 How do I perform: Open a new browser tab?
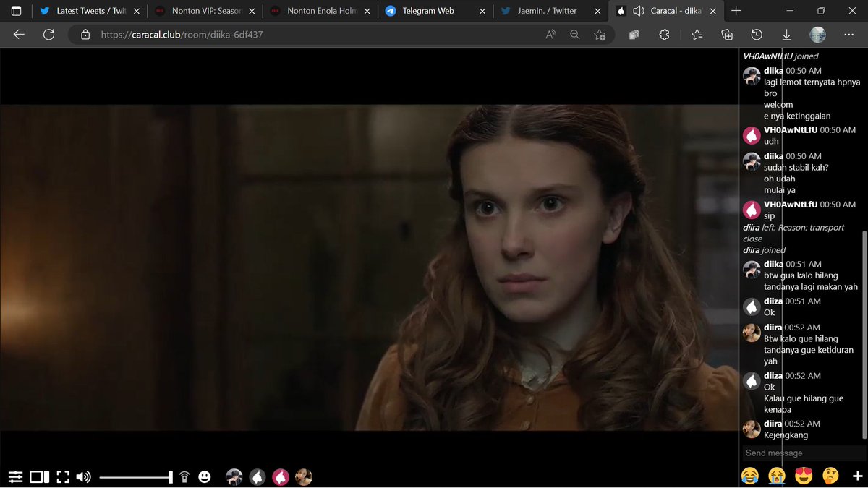click(736, 11)
